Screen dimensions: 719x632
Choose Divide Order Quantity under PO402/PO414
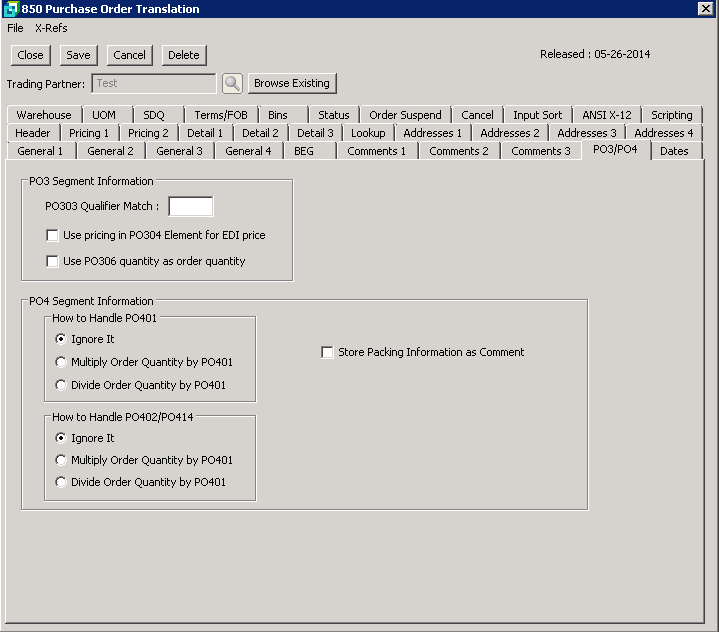[62, 482]
